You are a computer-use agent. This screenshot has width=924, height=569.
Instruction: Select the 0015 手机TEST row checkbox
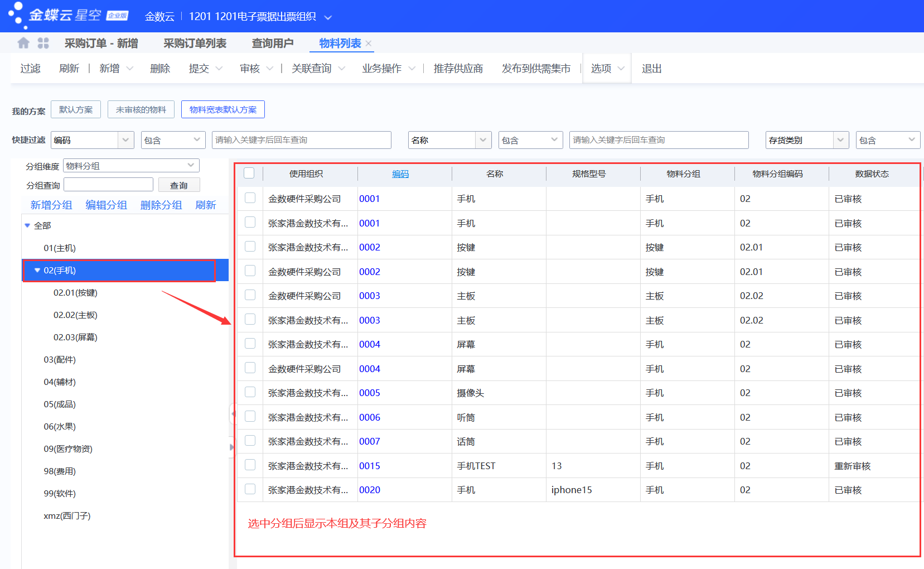[250, 465]
